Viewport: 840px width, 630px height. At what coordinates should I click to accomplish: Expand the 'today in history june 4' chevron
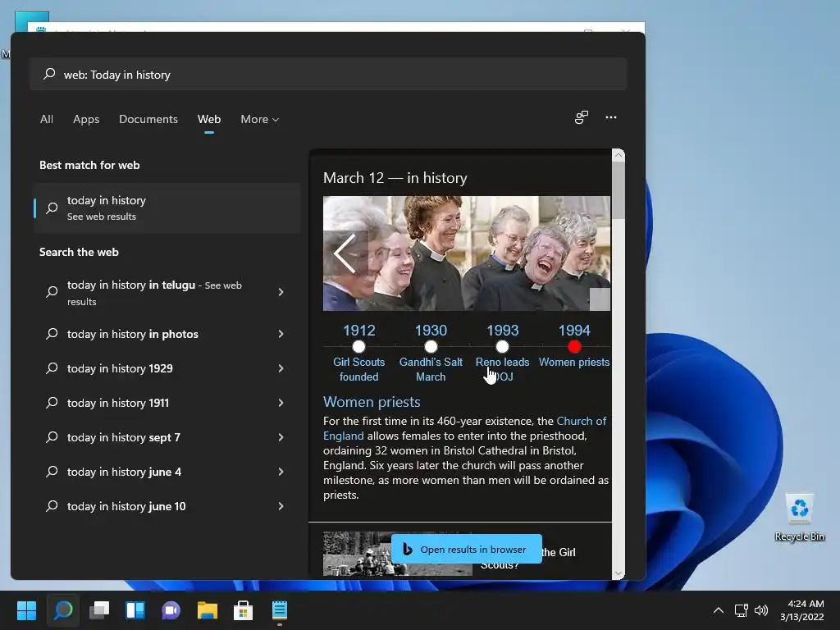[x=281, y=472]
